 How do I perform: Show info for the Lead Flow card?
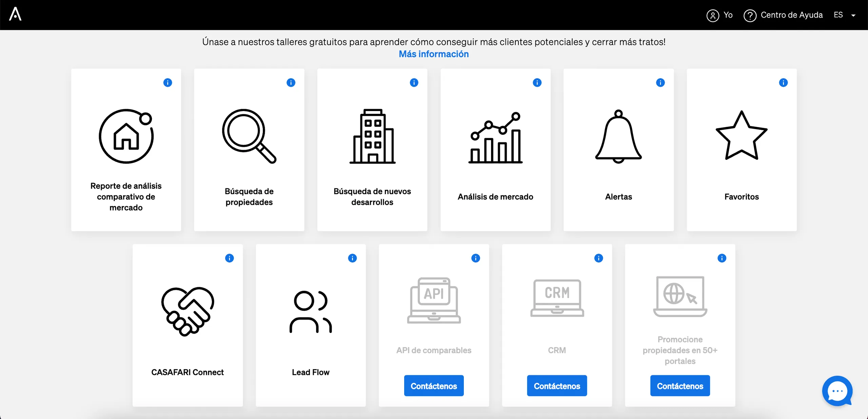352,258
